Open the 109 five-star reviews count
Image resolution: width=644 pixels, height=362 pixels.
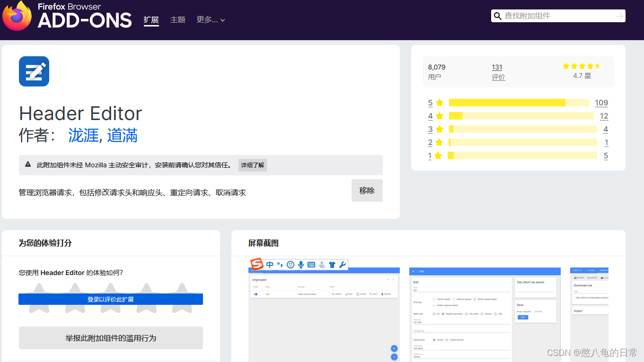[601, 103]
